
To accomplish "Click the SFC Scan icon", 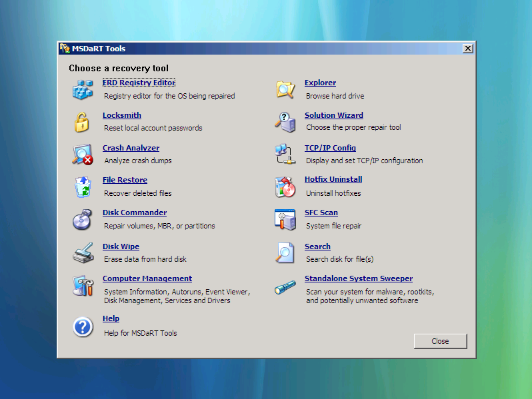I will [x=285, y=219].
